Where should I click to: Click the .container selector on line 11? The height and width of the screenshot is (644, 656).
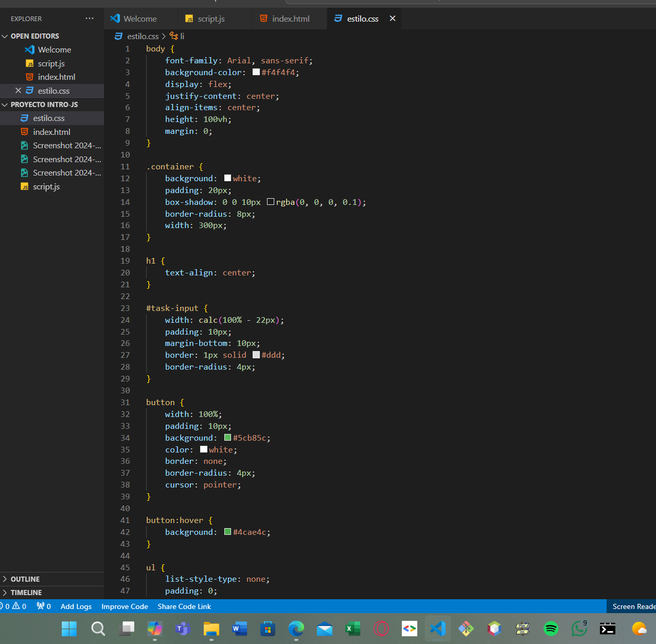tap(170, 167)
